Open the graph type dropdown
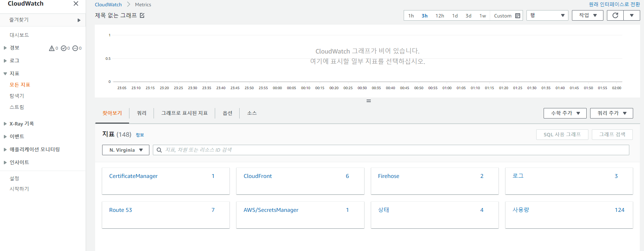The height and width of the screenshot is (251, 644). [547, 15]
